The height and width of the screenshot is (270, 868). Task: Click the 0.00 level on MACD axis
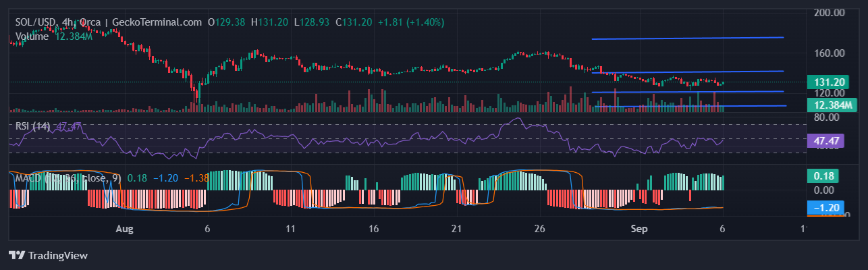[830, 191]
